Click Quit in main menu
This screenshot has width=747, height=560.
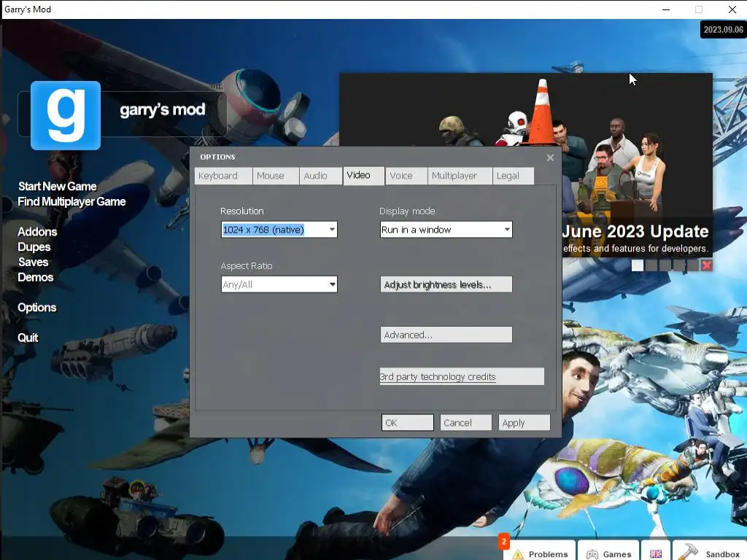28,338
